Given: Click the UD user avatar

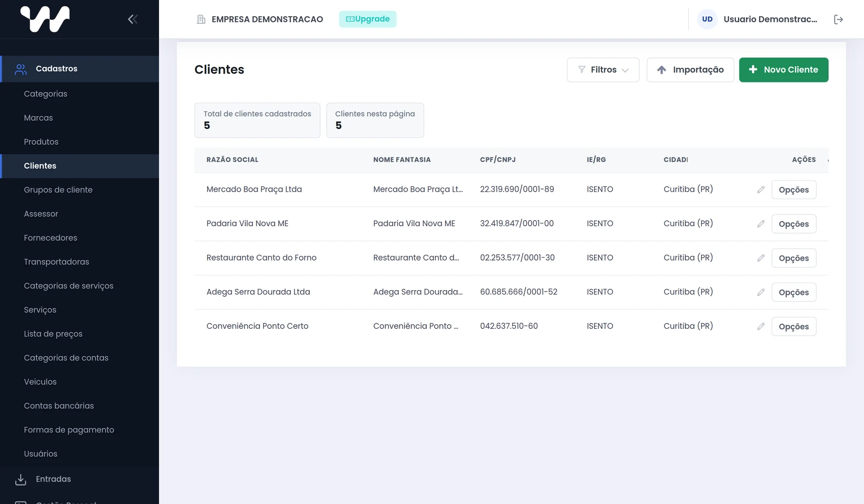Looking at the screenshot, I should coord(707,19).
